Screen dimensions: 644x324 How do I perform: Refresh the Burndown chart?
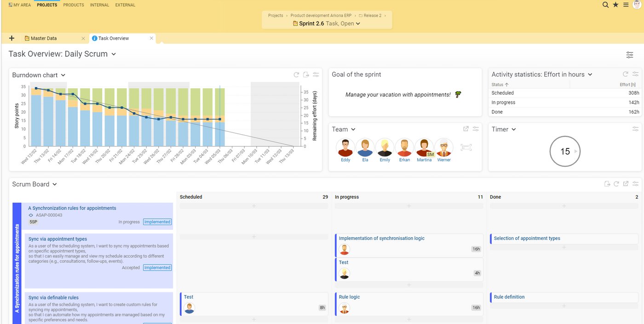point(297,74)
